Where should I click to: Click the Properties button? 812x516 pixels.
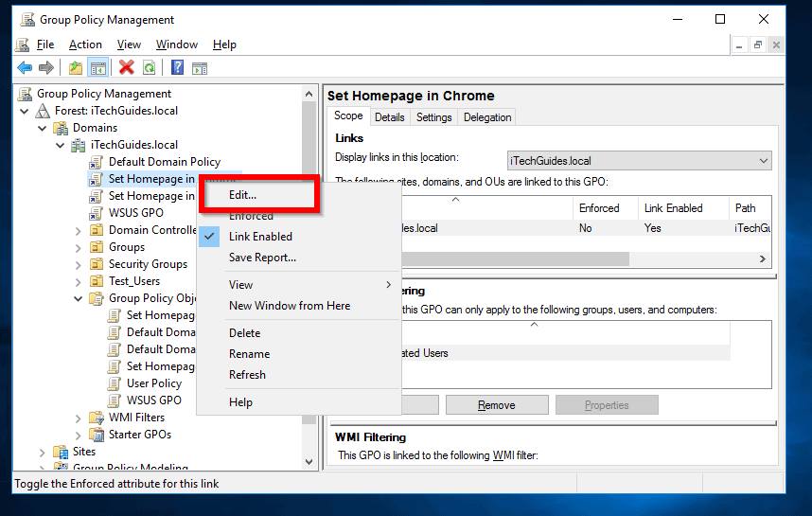click(x=607, y=405)
